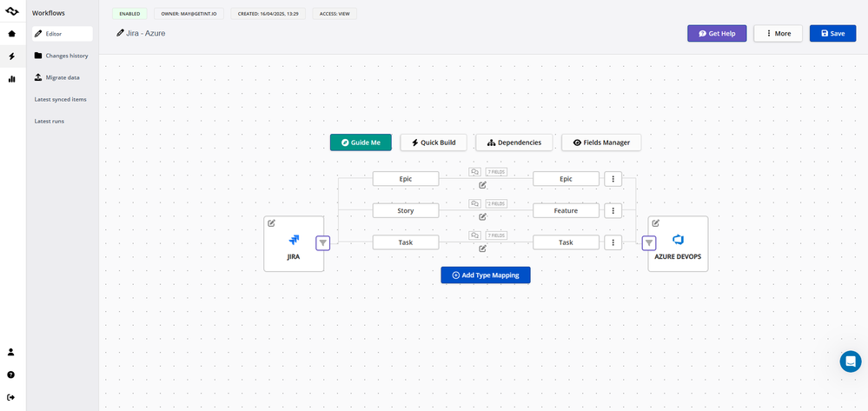
Task: Open Quick Build
Action: [434, 143]
